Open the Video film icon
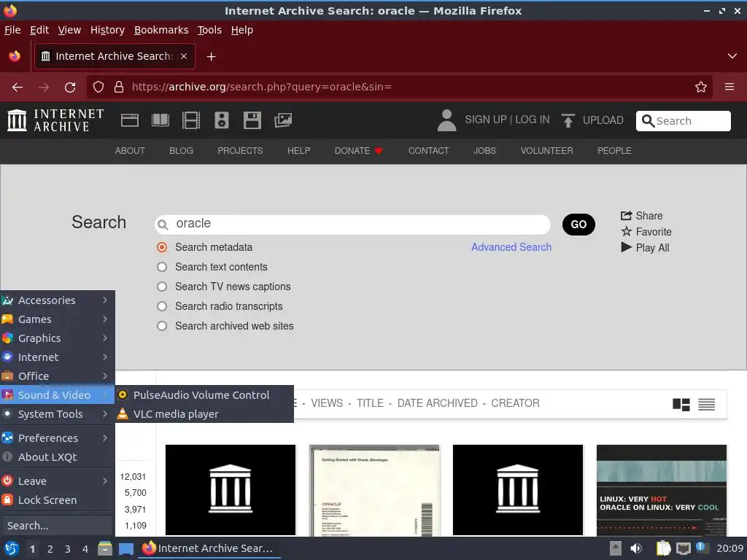 pyautogui.click(x=191, y=120)
